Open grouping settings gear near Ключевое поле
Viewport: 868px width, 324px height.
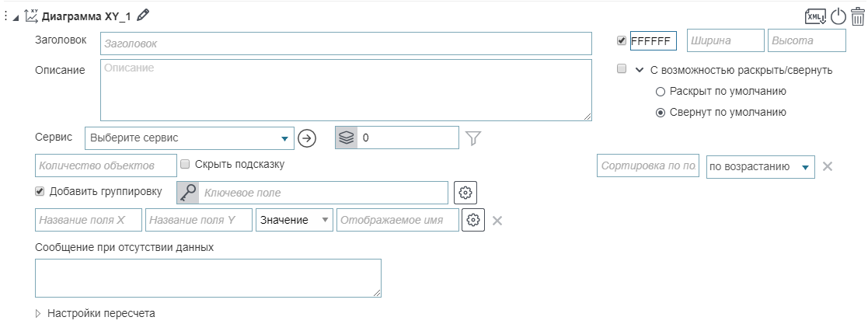coord(465,193)
